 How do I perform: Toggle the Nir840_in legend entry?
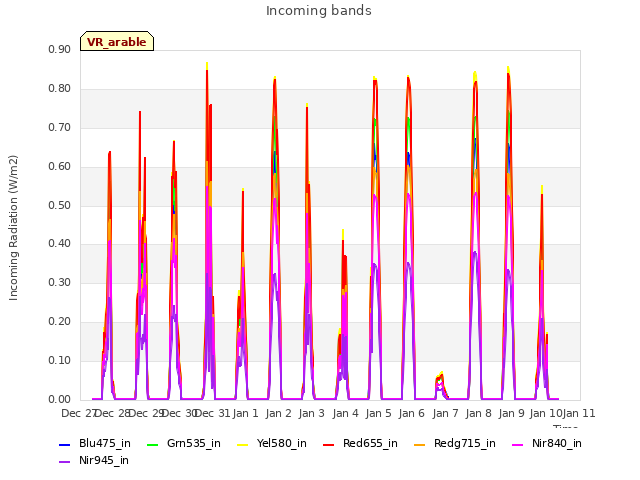coord(547,443)
